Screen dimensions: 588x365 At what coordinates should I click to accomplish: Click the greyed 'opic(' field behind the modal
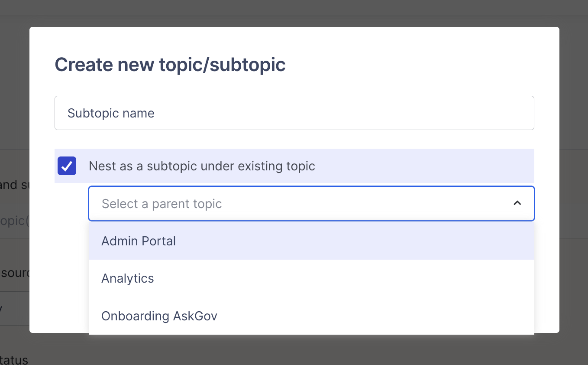(14, 221)
